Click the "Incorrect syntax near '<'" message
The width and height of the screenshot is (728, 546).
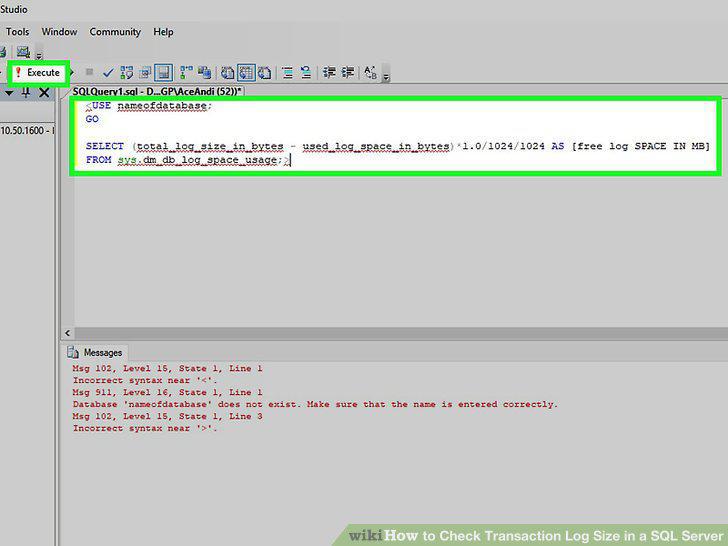[145, 381]
